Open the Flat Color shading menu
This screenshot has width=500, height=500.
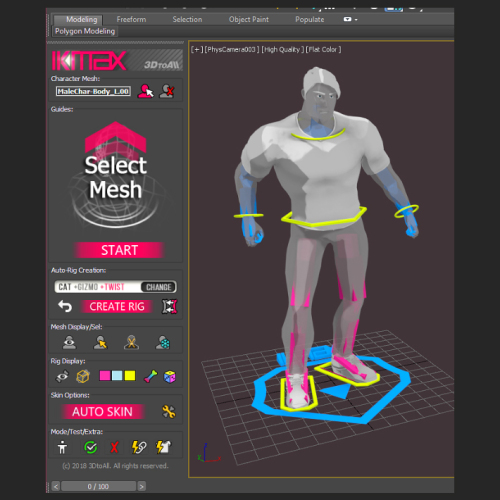tap(323, 50)
